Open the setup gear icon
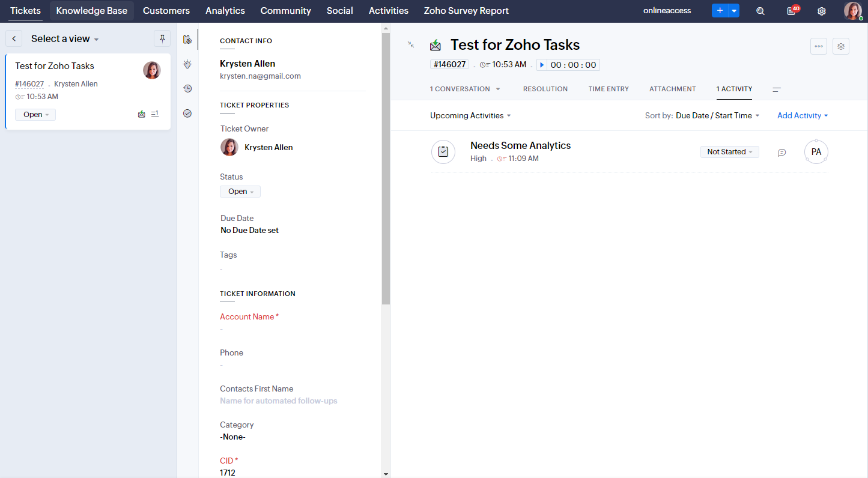Screen dimensions: 868x478 tap(822, 11)
